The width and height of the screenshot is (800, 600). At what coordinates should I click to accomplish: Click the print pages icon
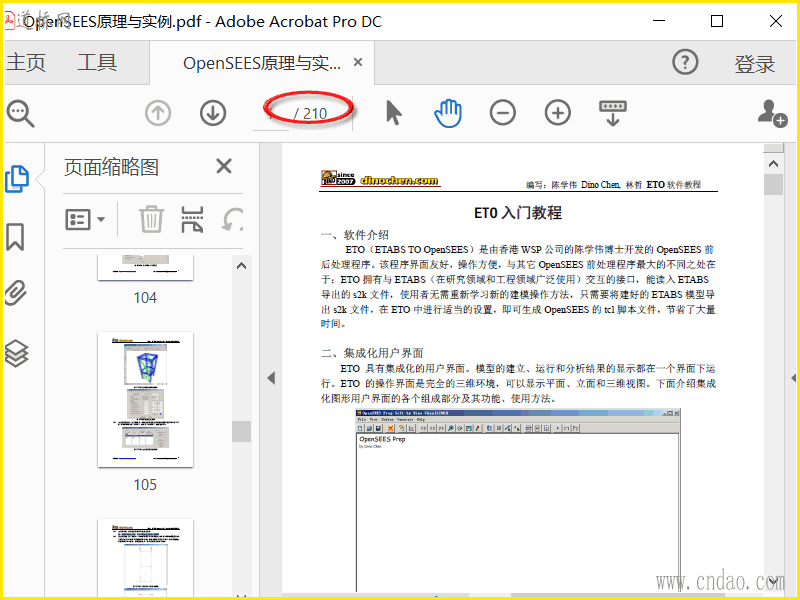click(192, 219)
